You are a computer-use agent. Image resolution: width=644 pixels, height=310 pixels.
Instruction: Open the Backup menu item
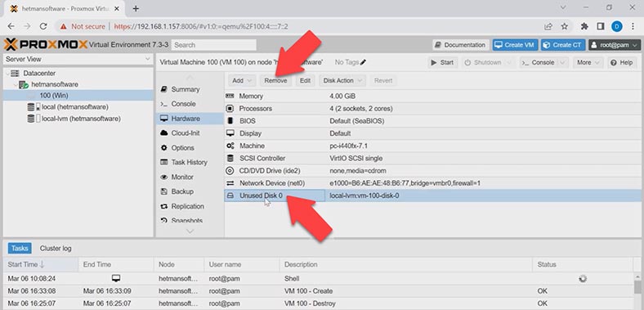tap(190, 191)
